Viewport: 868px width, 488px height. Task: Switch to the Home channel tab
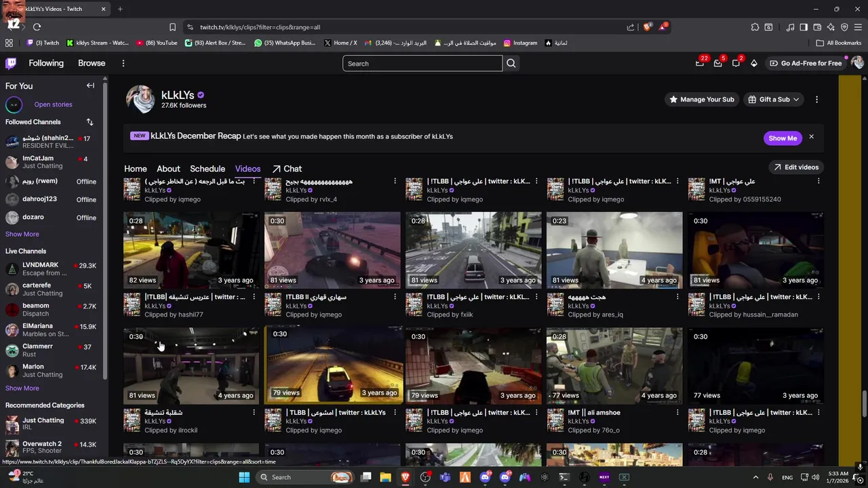(x=135, y=169)
